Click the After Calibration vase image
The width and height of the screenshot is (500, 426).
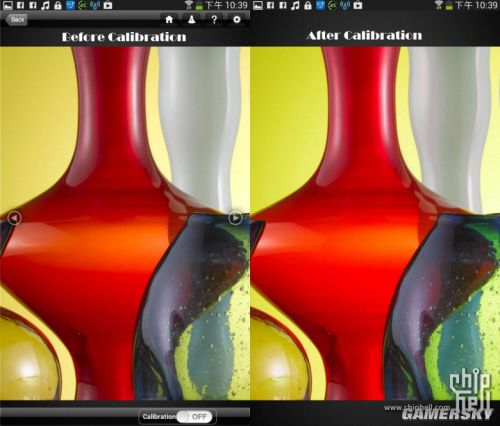[375, 223]
